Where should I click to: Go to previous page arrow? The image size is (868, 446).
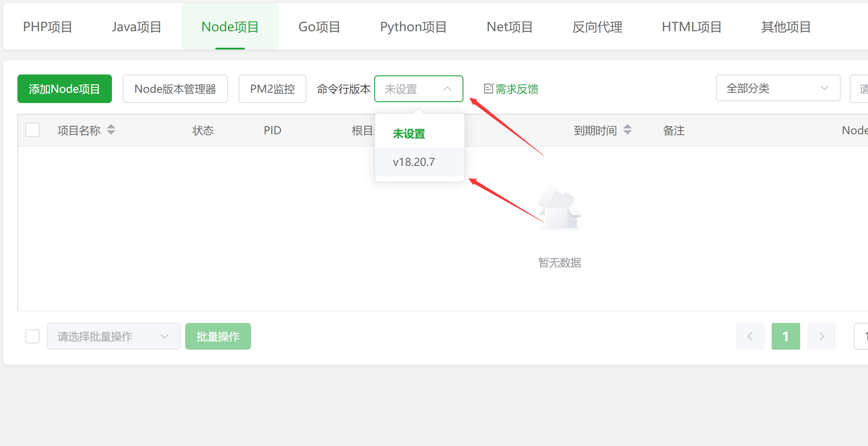[750, 336]
